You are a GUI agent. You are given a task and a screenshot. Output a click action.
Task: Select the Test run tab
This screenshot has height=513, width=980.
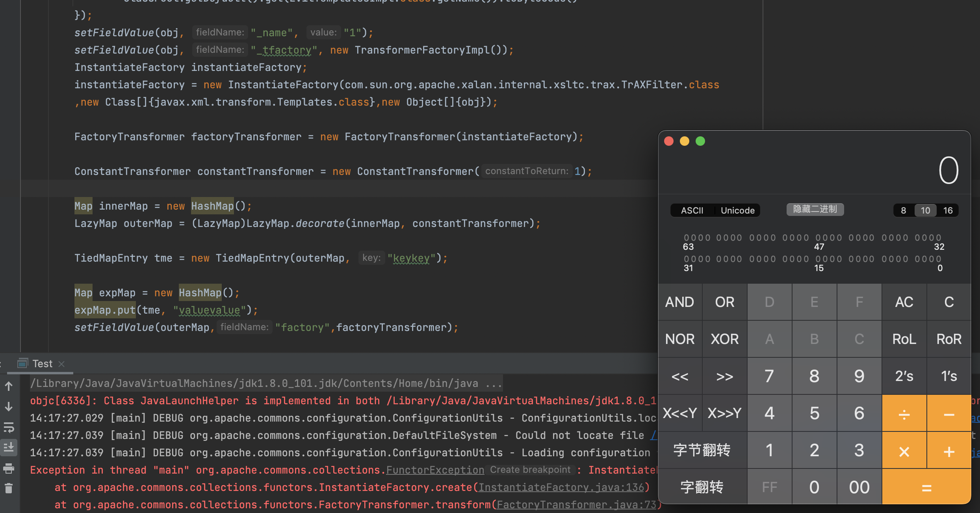coord(42,364)
